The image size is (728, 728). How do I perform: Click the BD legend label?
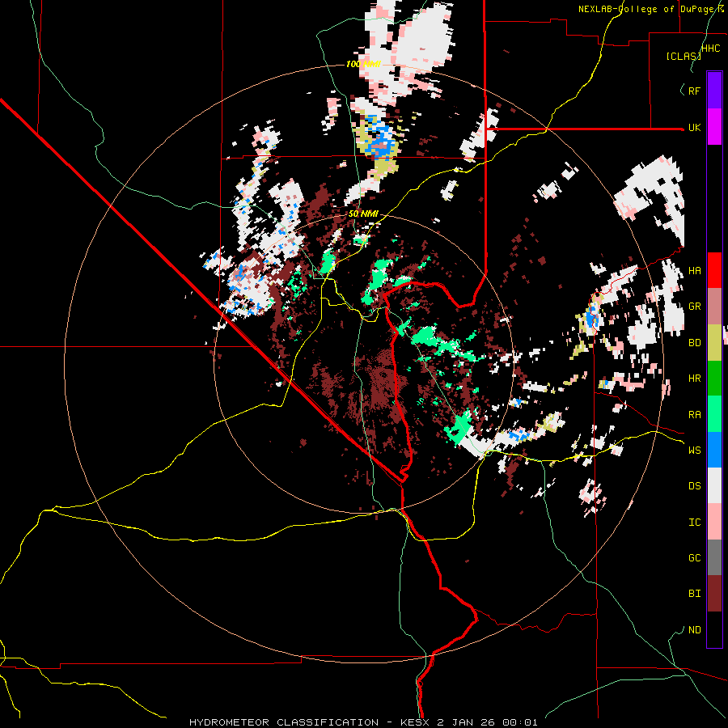(x=694, y=343)
